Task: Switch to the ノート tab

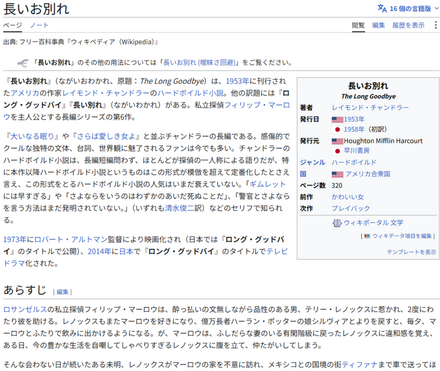Action: [39, 25]
